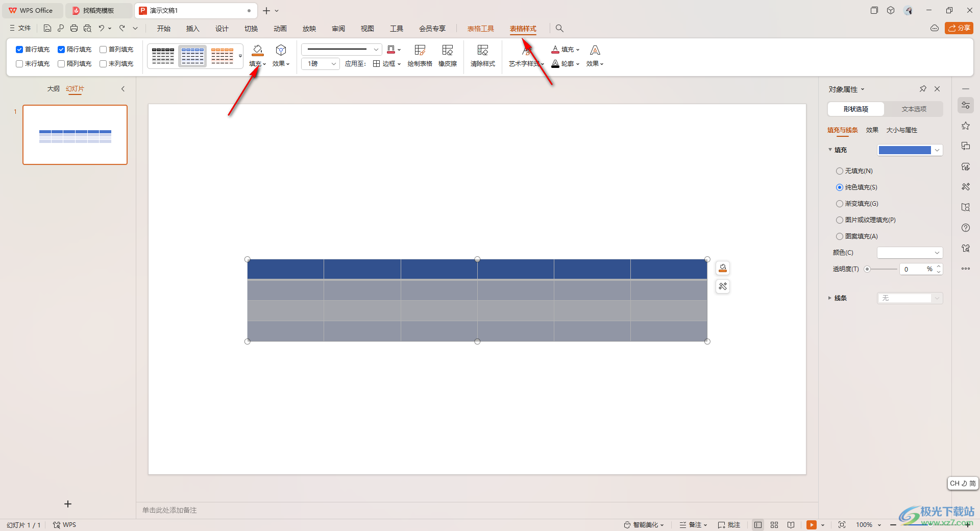Switch to 大纲 outline view
Viewport: 980px width, 531px height.
(54, 89)
